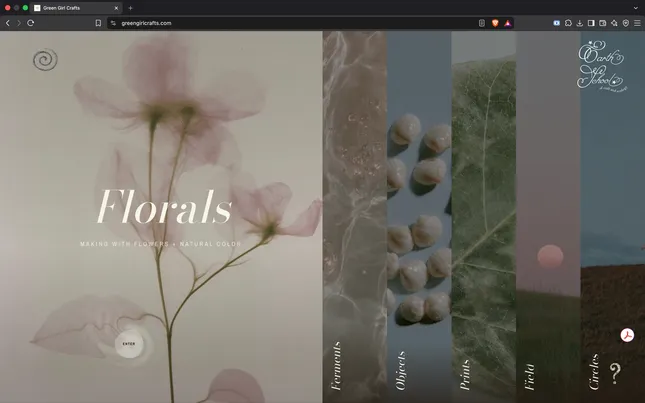Screen dimensions: 645x403
Task: Go back with browser back arrow
Action: (x=7, y=23)
